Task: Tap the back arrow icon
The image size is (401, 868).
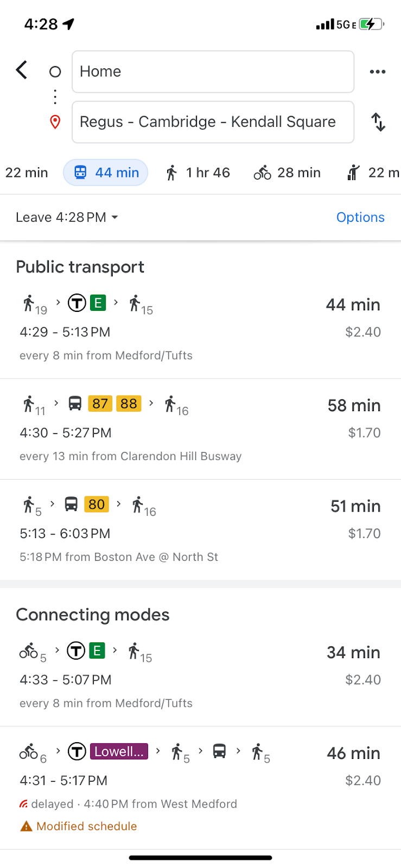Action: (22, 70)
